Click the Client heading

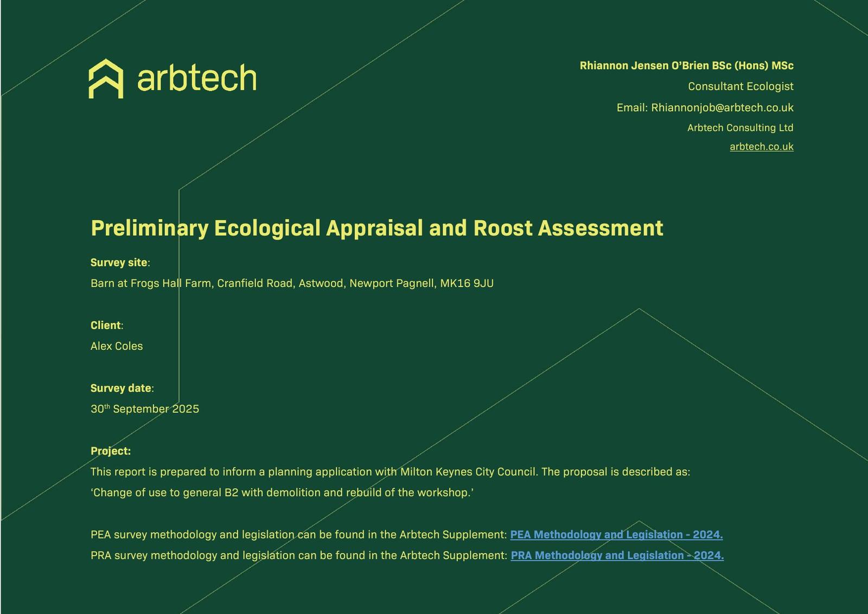[106, 325]
